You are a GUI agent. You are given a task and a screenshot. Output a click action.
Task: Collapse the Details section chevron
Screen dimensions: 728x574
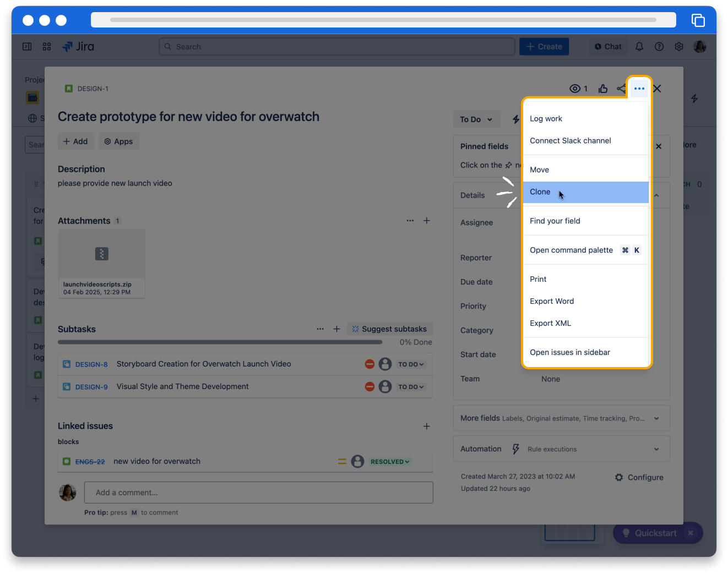tap(656, 195)
